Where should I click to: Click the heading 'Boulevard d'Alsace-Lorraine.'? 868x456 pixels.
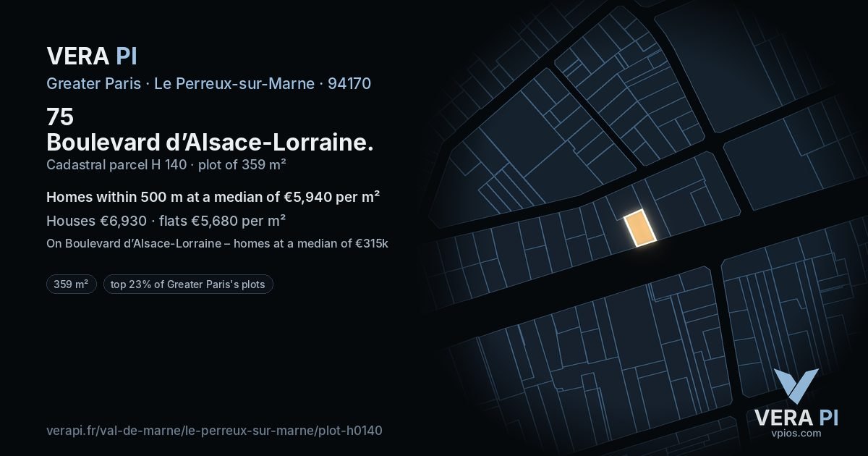click(x=210, y=141)
